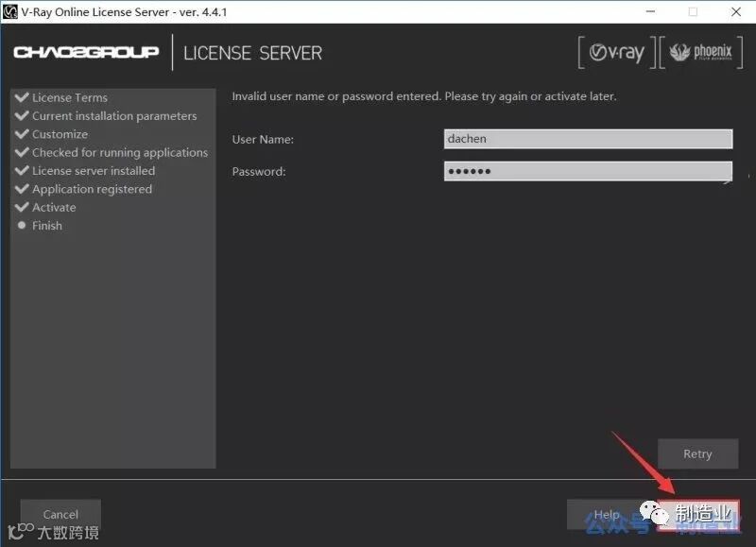Image resolution: width=756 pixels, height=547 pixels.
Task: Click the invalid user name error message
Action: point(423,96)
